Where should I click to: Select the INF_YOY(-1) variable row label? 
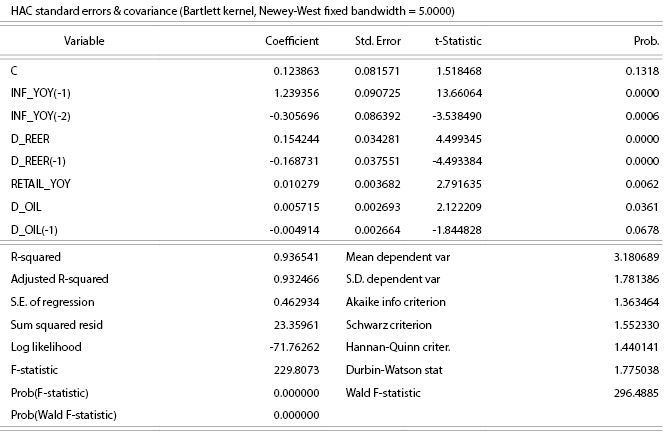point(40,94)
